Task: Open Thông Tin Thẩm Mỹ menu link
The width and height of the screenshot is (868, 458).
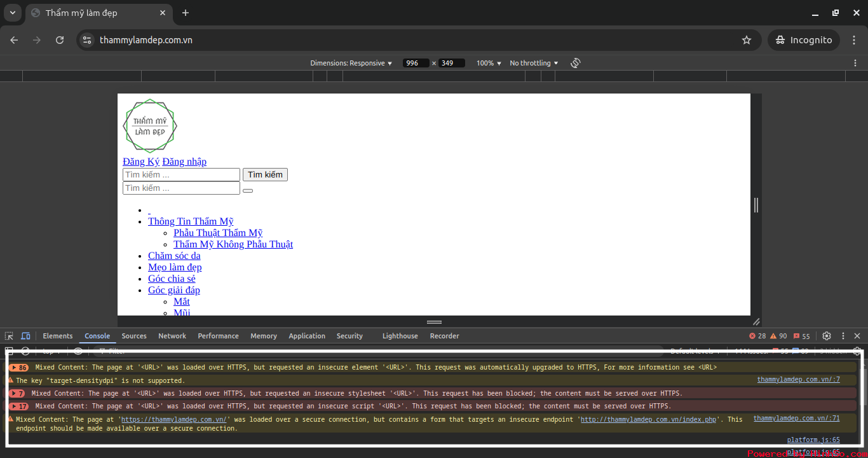Action: tap(191, 221)
